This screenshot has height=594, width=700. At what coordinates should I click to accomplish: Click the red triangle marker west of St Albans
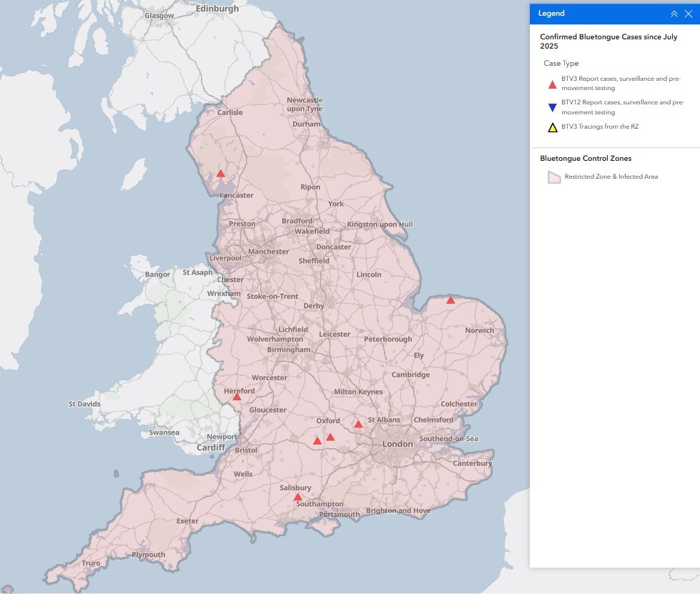pyautogui.click(x=358, y=424)
